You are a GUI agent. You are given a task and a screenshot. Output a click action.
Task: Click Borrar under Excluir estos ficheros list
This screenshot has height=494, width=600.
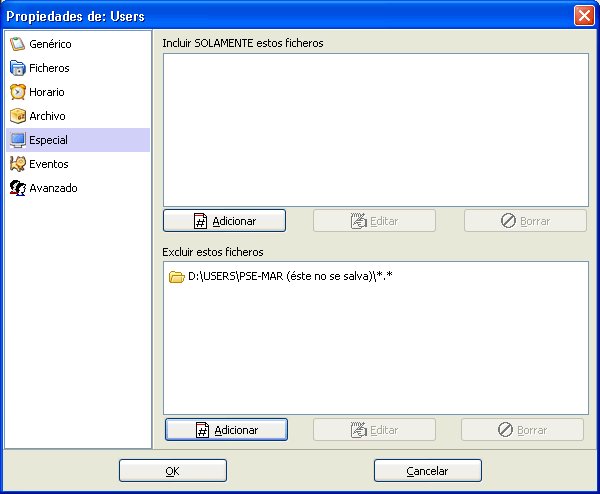(522, 429)
